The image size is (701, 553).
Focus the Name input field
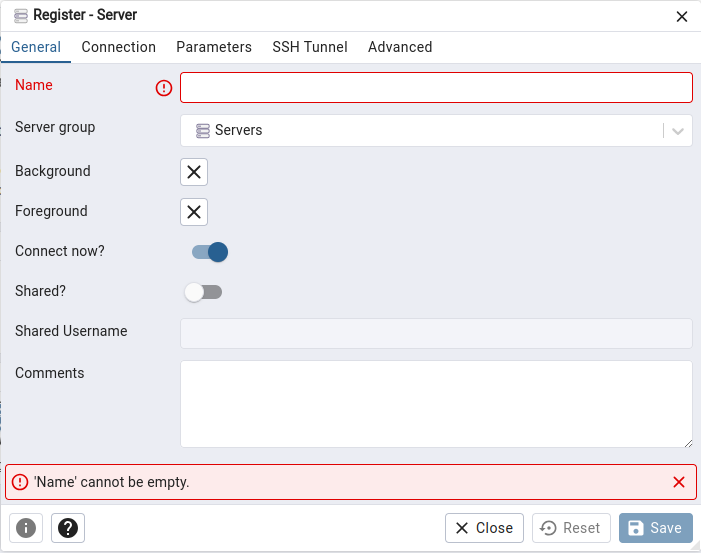coord(436,88)
